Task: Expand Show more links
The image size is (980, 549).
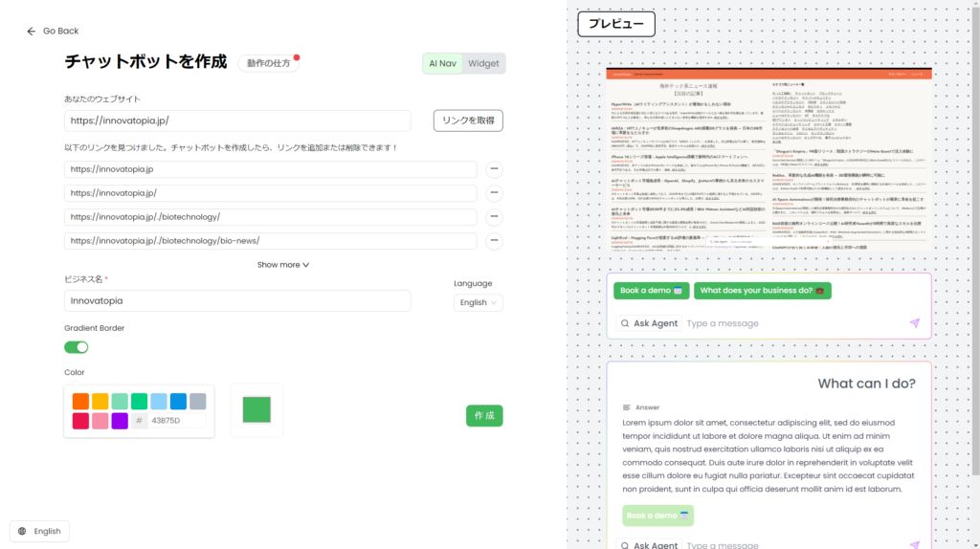Action: [x=283, y=265]
